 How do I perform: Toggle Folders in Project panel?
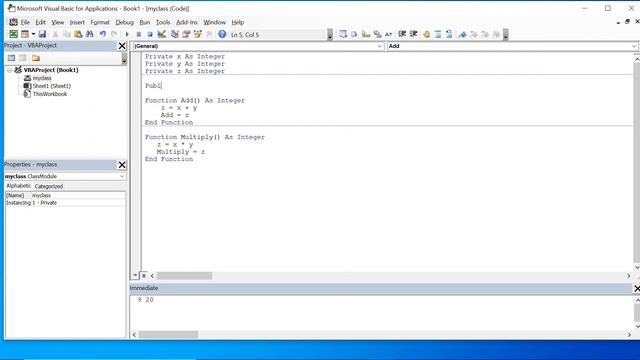[x=36, y=58]
